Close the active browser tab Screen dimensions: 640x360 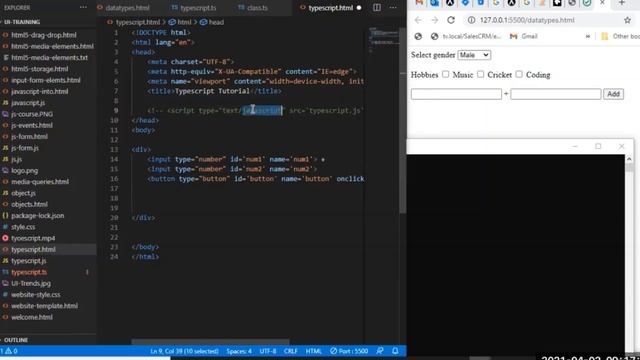[602, 3]
